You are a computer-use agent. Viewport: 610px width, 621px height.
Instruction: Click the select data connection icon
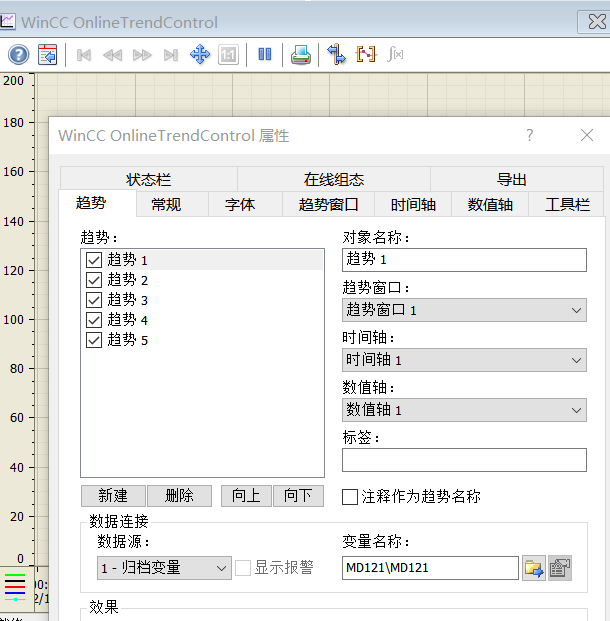tap(336, 54)
